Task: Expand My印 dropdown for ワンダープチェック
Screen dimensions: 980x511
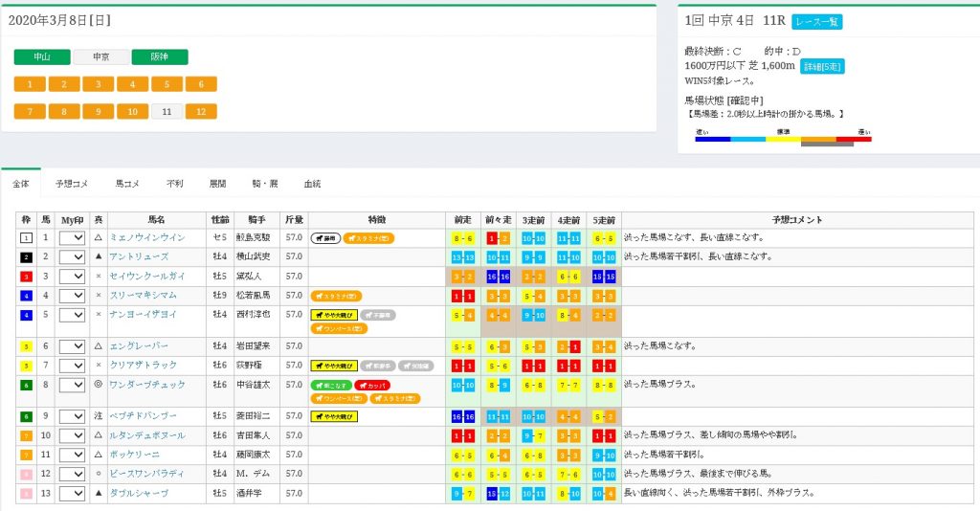Action: point(73,385)
